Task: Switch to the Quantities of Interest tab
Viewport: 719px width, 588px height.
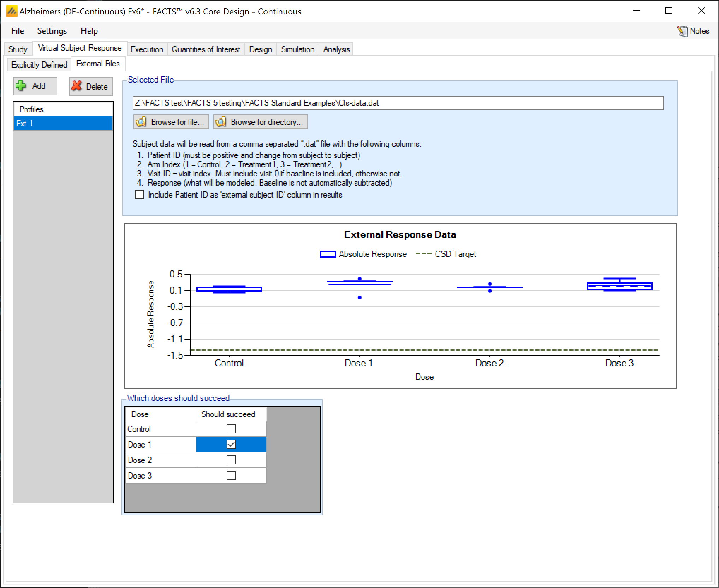Action: point(206,49)
